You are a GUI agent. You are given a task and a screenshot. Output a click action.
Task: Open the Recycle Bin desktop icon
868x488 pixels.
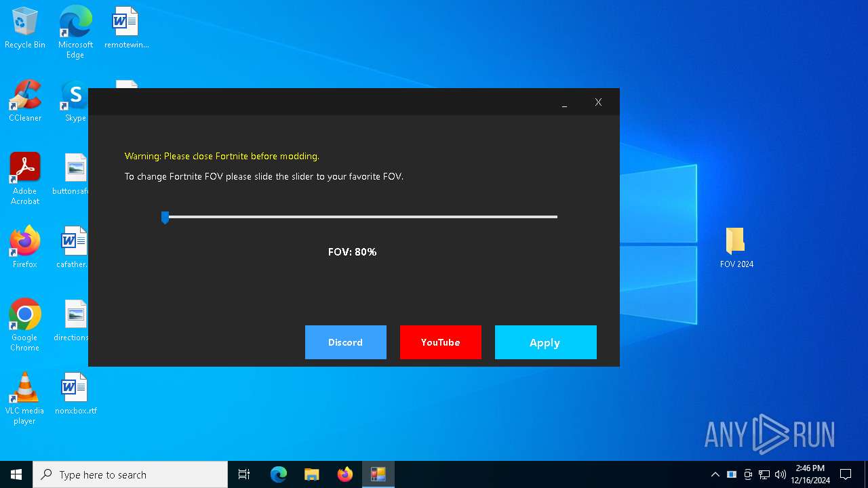[25, 28]
